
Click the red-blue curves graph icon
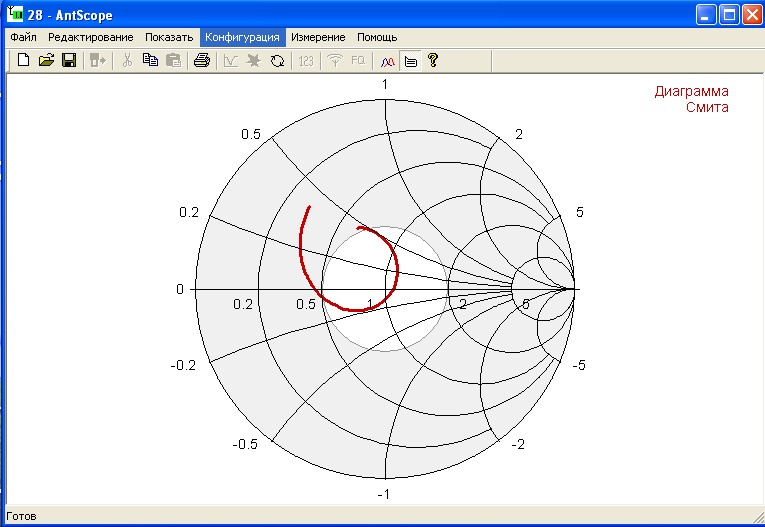pyautogui.click(x=388, y=61)
